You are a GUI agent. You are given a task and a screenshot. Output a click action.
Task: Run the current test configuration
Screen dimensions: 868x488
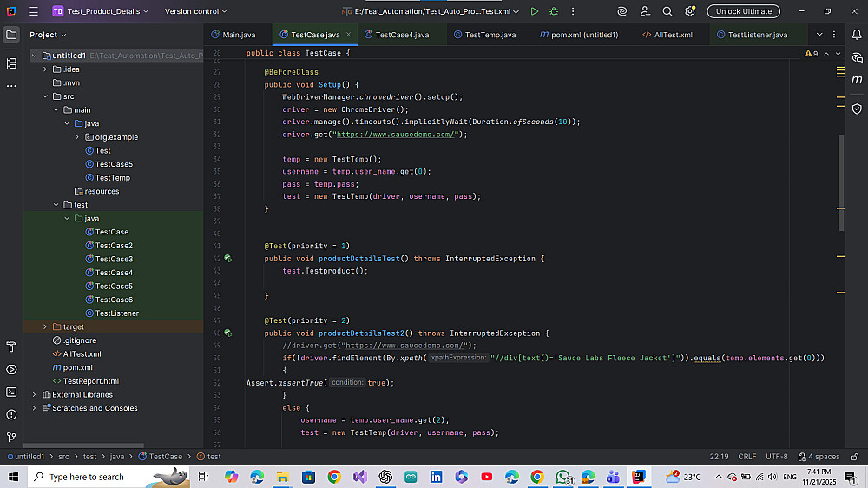(x=534, y=11)
